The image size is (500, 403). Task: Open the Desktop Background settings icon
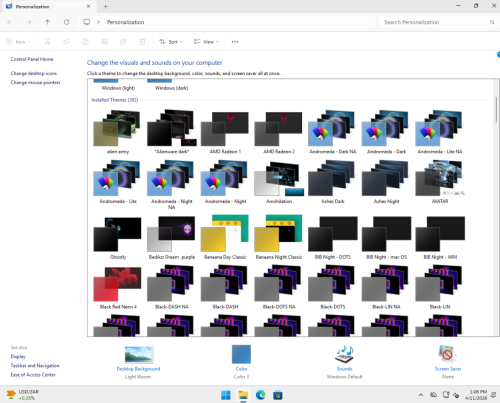[138, 354]
